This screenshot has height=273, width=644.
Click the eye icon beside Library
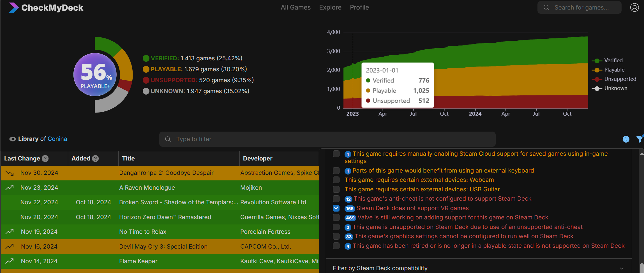click(13, 139)
